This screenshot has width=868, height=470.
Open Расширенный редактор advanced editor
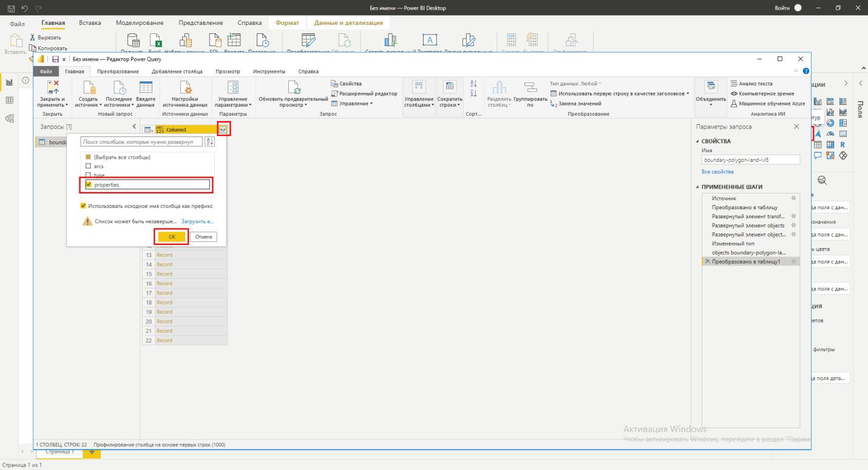coord(364,93)
